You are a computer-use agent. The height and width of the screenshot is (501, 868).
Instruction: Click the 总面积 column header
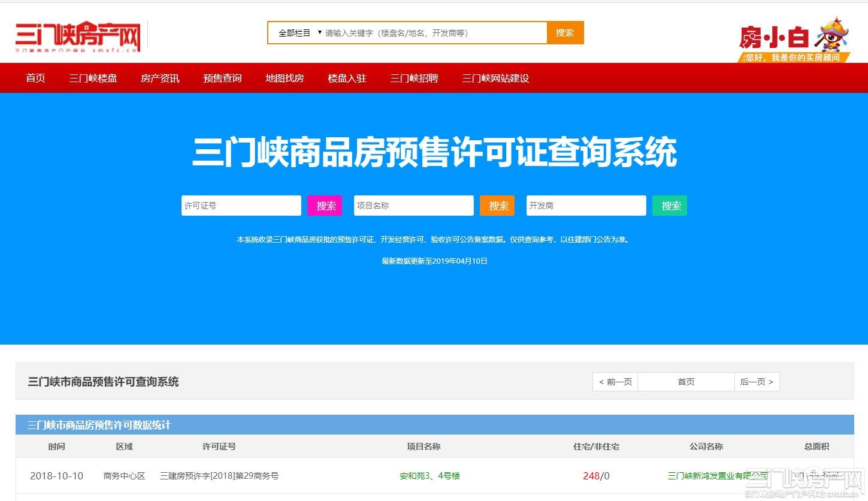816,446
